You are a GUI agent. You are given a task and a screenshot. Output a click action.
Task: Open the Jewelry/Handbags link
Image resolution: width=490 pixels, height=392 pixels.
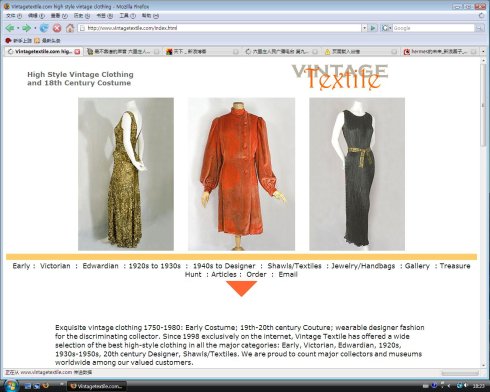[363, 266]
